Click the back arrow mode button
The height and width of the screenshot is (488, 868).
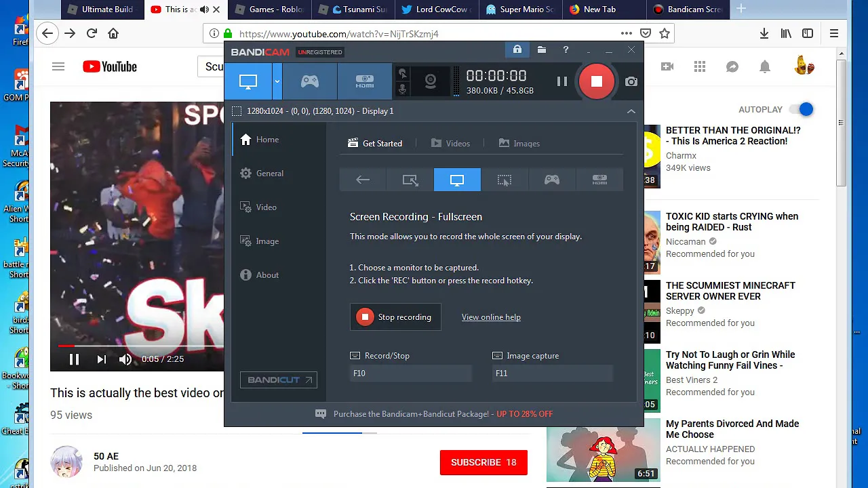(x=363, y=180)
